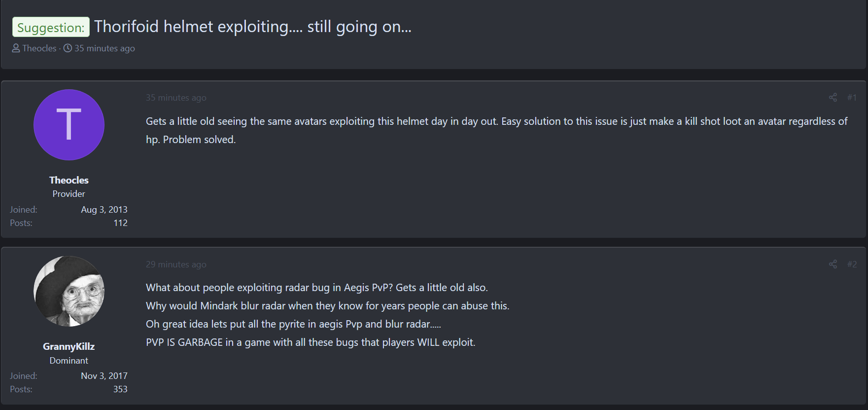
Task: Open the Thorifoid helmet exploiting thread title
Action: click(x=252, y=27)
